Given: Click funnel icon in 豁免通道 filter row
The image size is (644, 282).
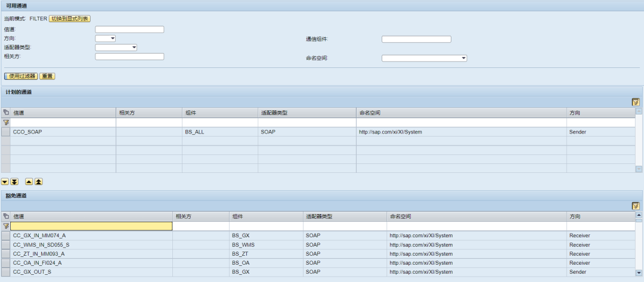Looking at the screenshot, I should pyautogui.click(x=6, y=226).
